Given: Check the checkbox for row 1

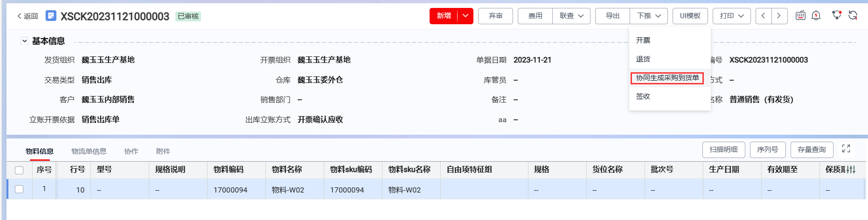Looking at the screenshot, I should 19,189.
